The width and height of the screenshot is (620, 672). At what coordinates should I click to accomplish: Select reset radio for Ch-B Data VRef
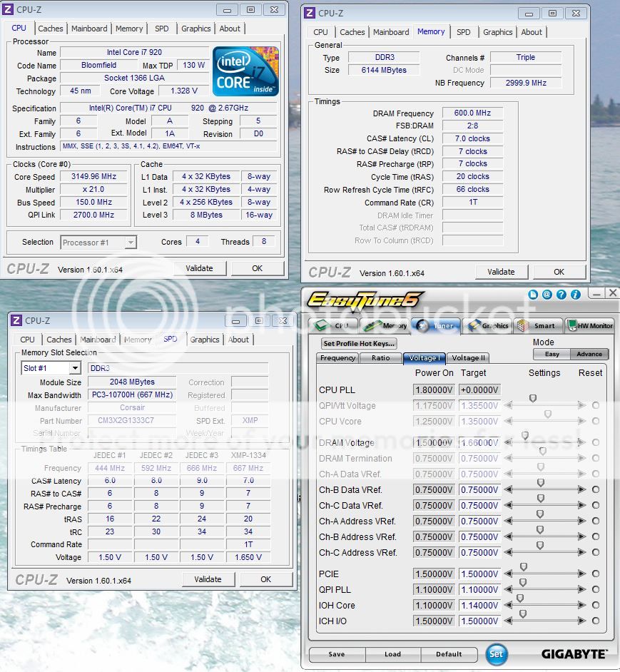[596, 489]
